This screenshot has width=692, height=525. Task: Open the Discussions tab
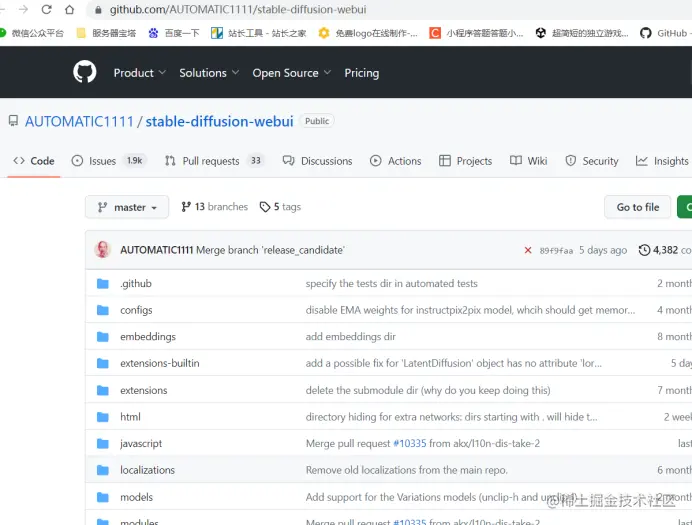317,161
